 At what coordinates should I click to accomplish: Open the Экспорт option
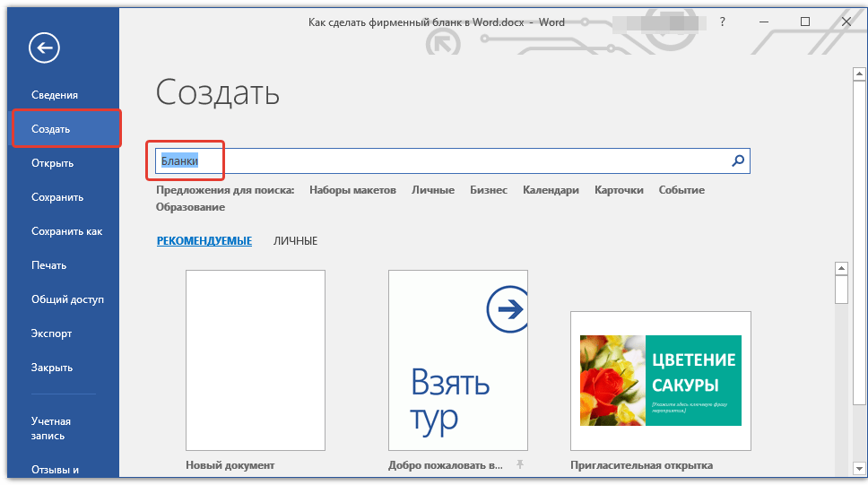(52, 333)
